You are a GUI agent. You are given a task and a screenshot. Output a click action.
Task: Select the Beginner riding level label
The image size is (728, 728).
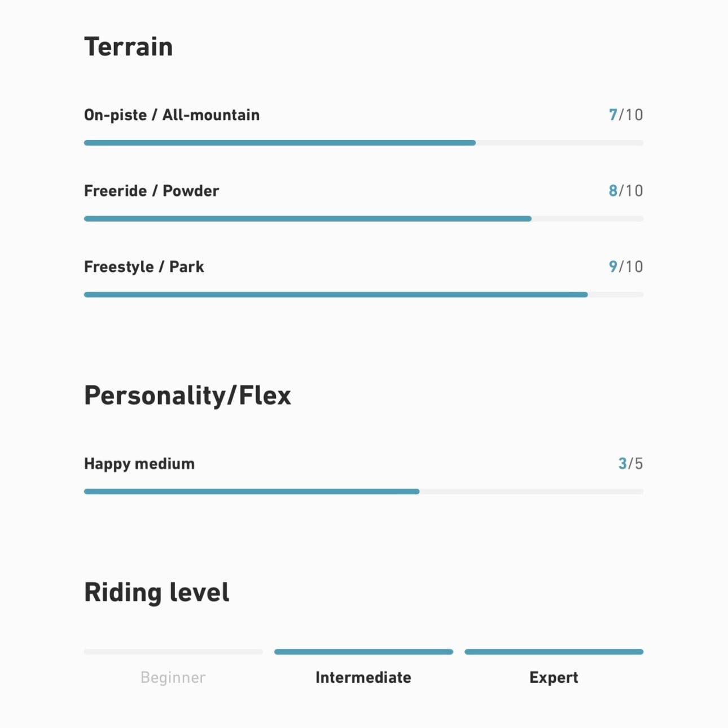pyautogui.click(x=173, y=677)
